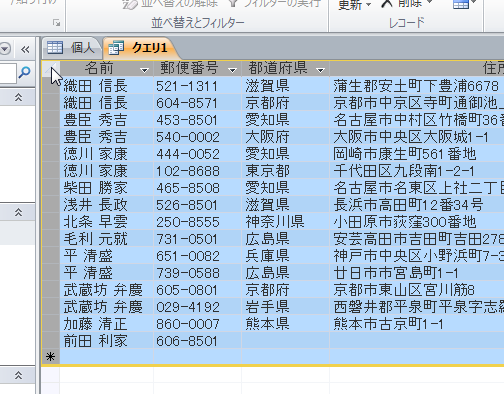The height and width of the screenshot is (394, 504).
Task: Click the navigation pane search magnifier icon
Action: tap(25, 73)
